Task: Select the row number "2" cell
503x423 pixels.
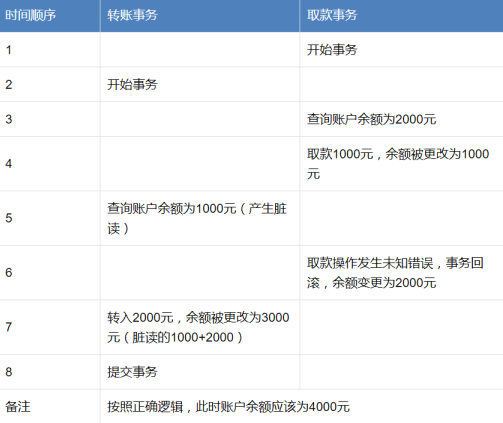Action: click(50, 85)
